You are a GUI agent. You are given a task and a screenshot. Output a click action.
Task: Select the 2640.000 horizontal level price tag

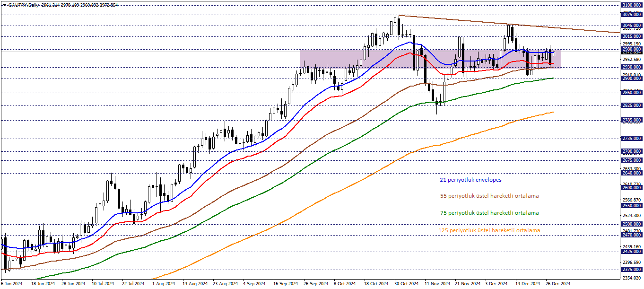click(x=631, y=173)
